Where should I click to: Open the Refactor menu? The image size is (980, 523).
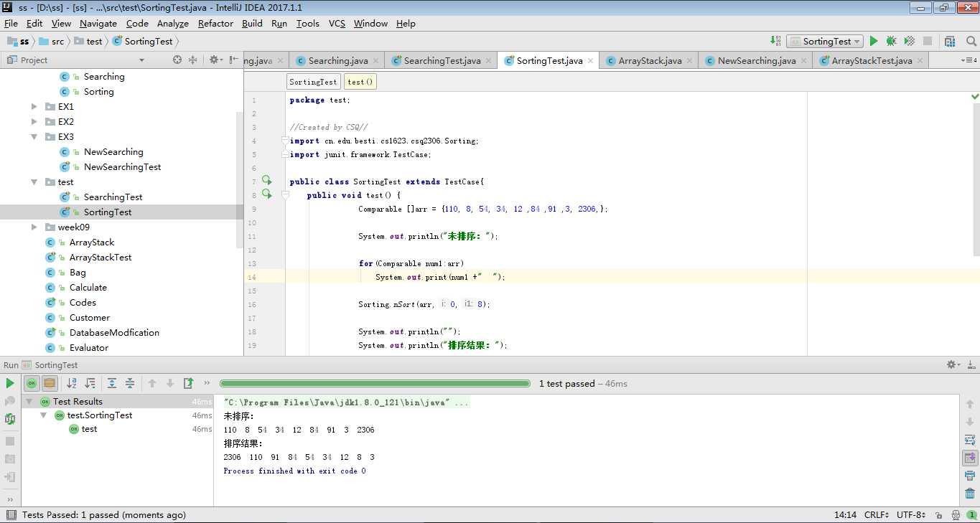pyautogui.click(x=215, y=24)
